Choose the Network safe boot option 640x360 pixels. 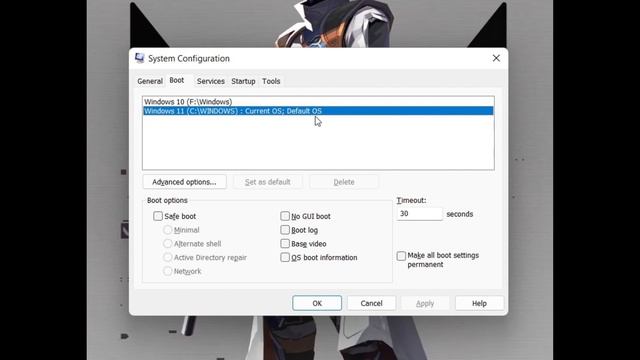pyautogui.click(x=167, y=271)
